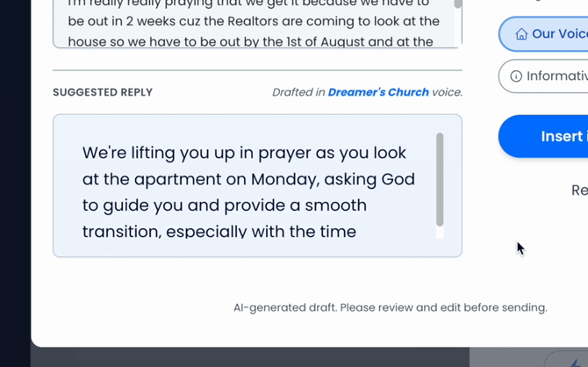588x367 pixels.
Task: Click the AI-generated draft disclaimer text
Action: click(x=391, y=307)
